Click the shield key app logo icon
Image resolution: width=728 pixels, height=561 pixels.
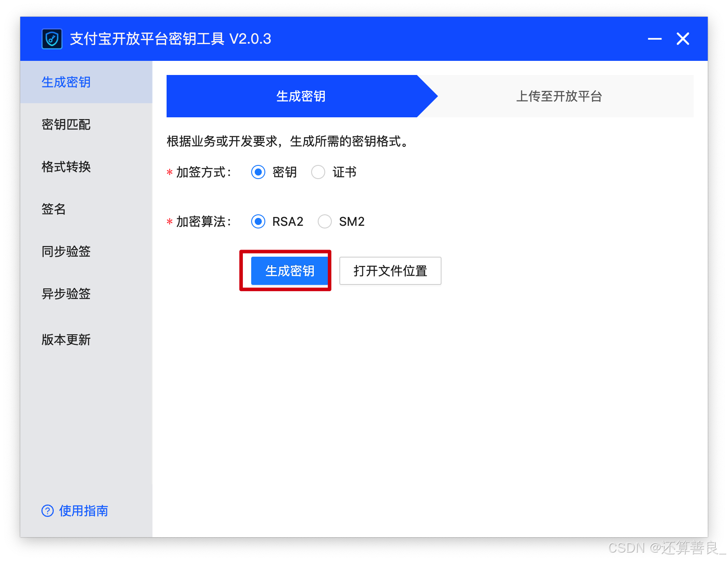pyautogui.click(x=52, y=39)
